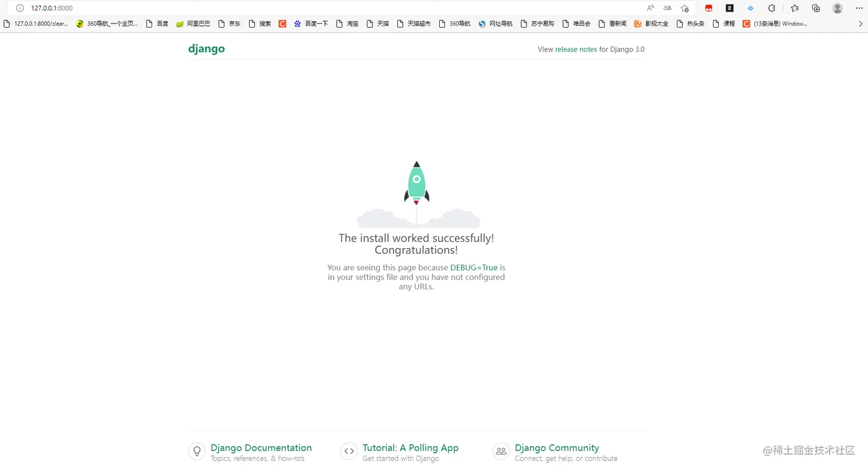This screenshot has height=469, width=868.
Task: Open the 127.0.0.1:8000/clear bookmark
Action: 36,24
